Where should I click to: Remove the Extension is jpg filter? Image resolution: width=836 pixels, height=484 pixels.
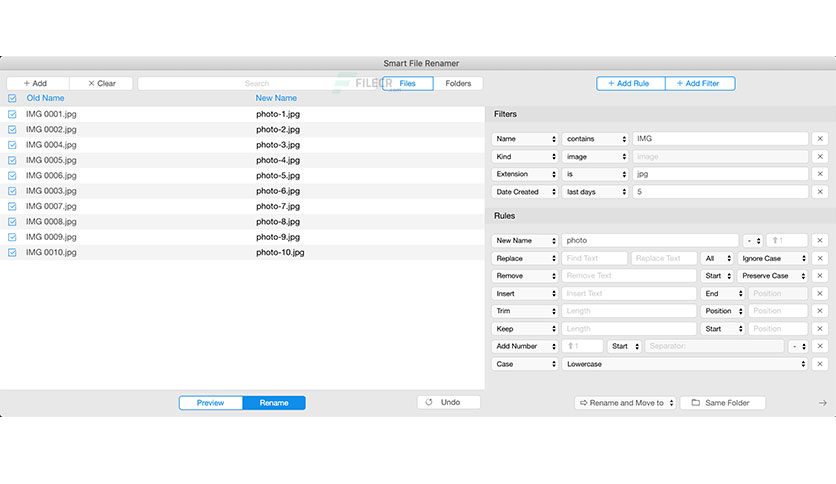click(820, 174)
